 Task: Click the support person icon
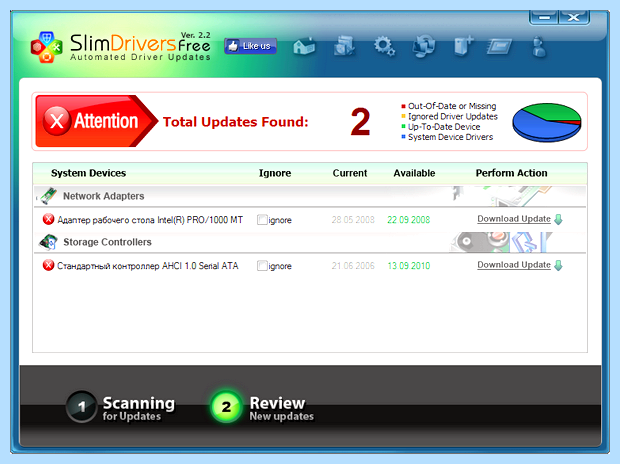point(539,47)
